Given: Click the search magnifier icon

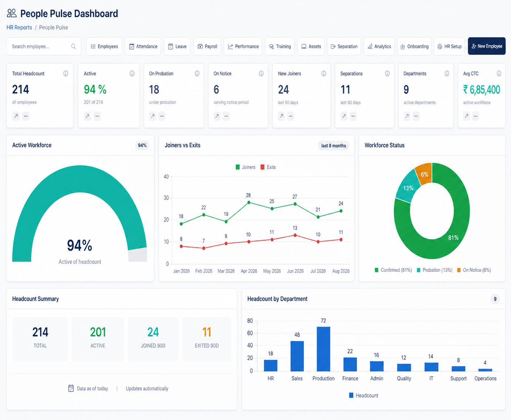Looking at the screenshot, I should click(x=74, y=47).
